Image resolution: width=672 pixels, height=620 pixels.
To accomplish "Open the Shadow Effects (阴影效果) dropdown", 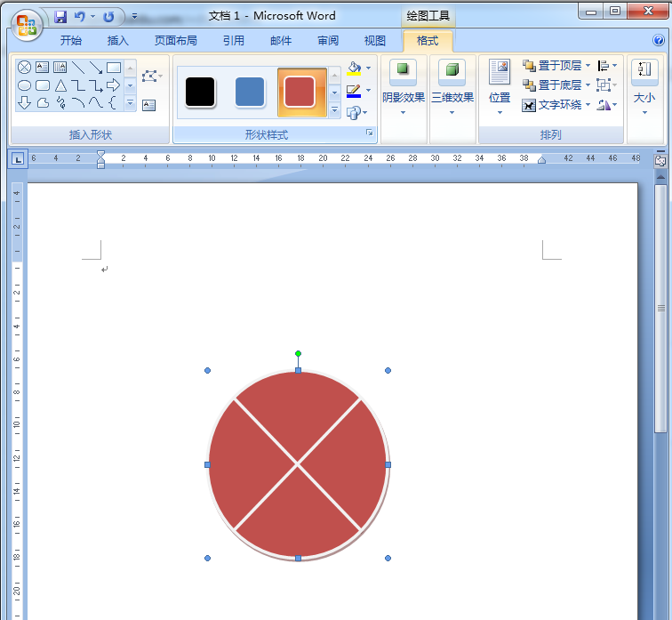I will (x=403, y=89).
